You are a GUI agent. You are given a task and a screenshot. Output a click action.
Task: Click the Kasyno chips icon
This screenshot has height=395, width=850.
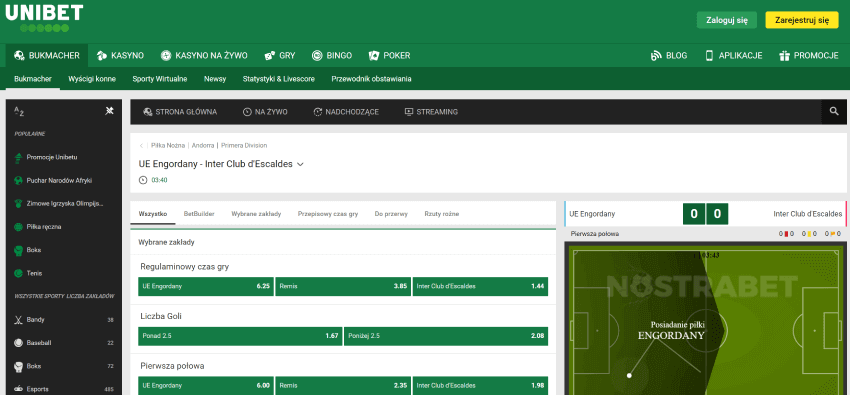[x=101, y=55]
